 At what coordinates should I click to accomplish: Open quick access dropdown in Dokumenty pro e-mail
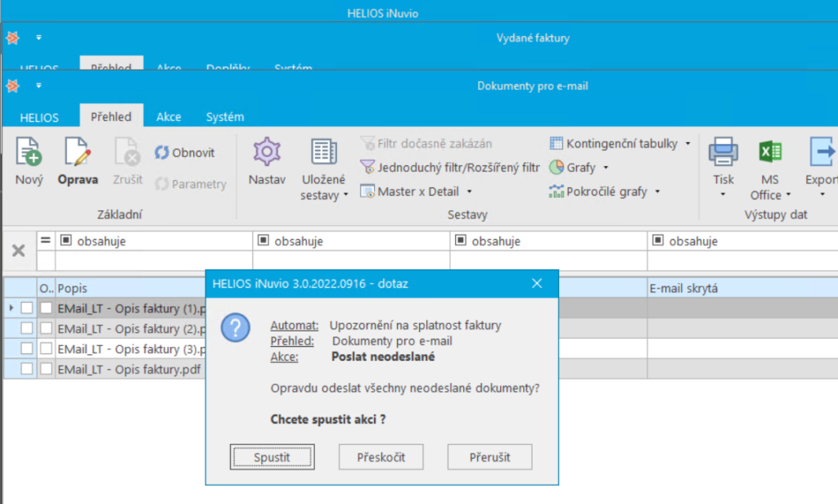tap(38, 86)
